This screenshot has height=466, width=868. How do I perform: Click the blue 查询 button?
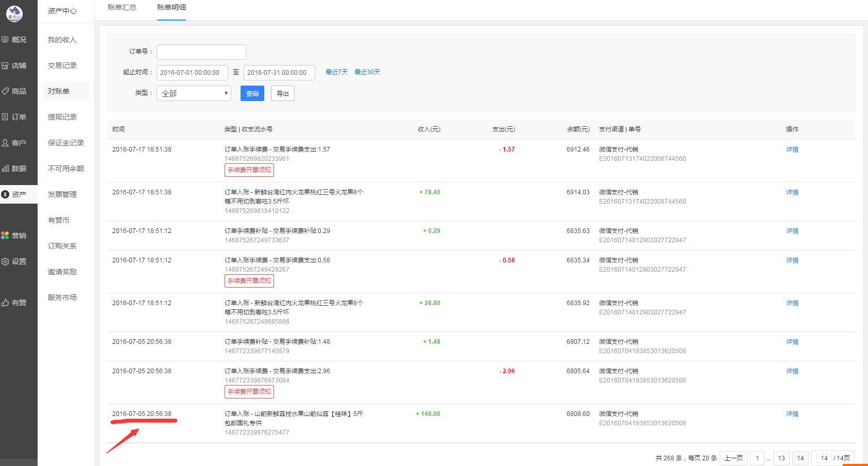coord(252,93)
